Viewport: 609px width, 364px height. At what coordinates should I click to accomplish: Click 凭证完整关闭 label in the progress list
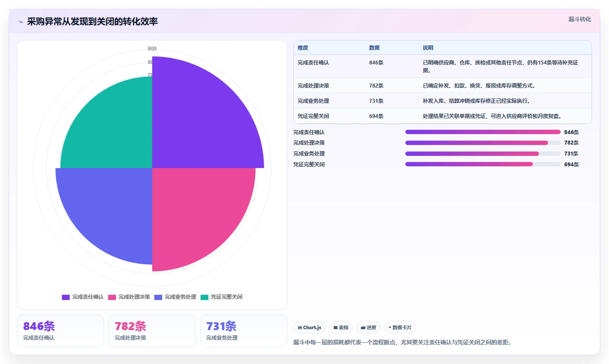309,165
